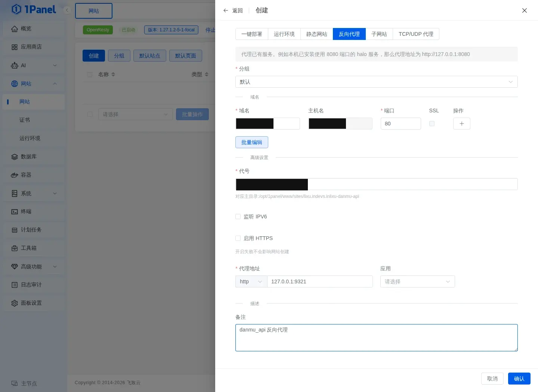
Task: Click the 主节点 node icon
Action: [15, 383]
